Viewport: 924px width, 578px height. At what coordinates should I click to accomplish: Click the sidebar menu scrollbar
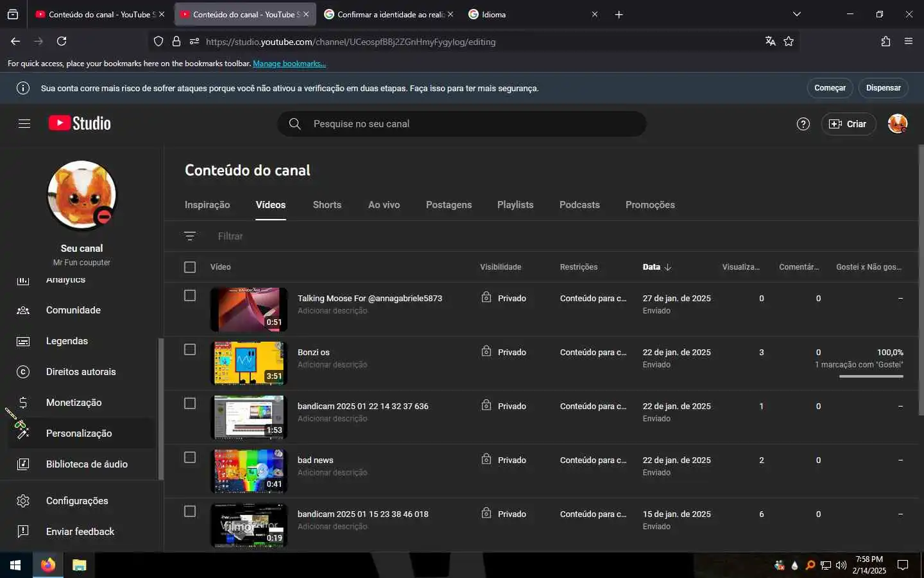161,408
